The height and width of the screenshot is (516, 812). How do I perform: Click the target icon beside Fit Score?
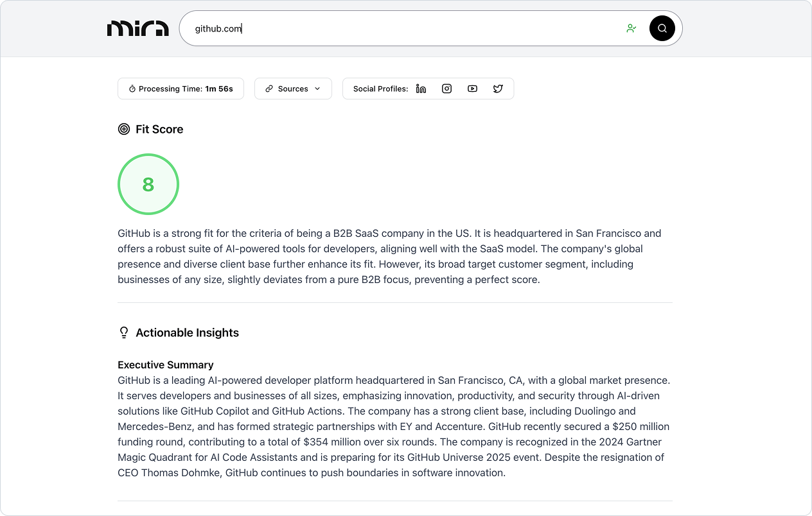click(x=124, y=129)
